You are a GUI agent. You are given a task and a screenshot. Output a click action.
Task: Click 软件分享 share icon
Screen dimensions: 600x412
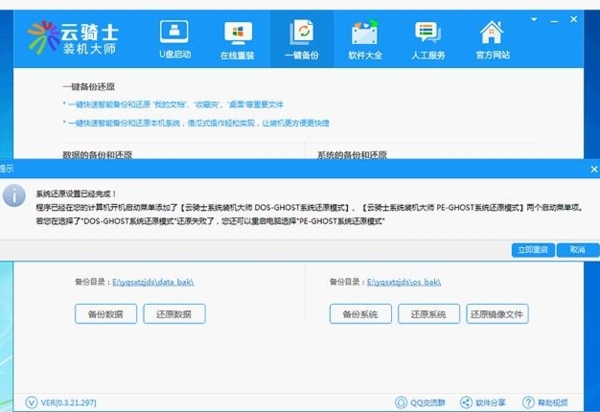(x=466, y=402)
